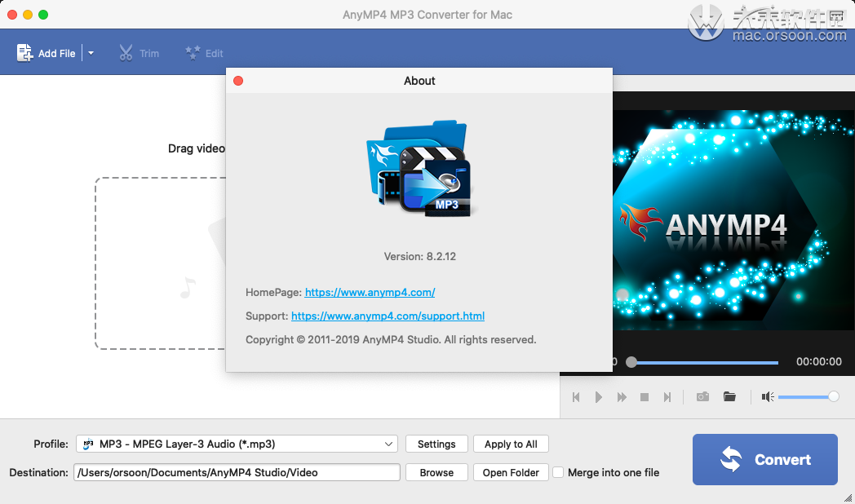Close the About dialog
Image resolution: width=855 pixels, height=504 pixels.
238,81
